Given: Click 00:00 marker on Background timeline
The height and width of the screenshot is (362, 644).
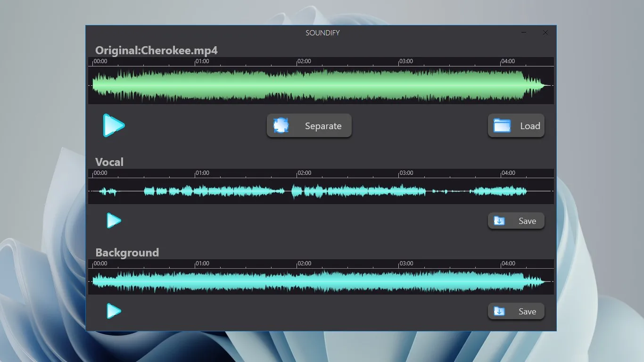Looking at the screenshot, I should (x=100, y=263).
